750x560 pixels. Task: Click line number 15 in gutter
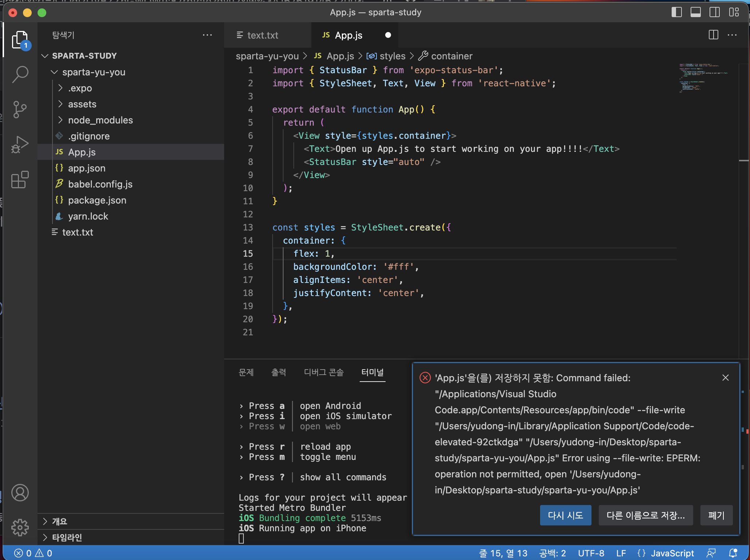[248, 253]
